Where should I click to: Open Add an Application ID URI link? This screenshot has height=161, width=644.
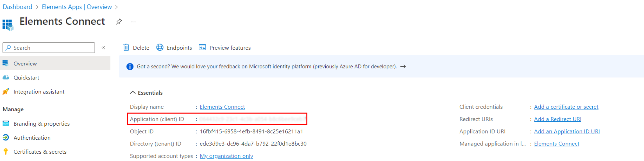(567, 131)
